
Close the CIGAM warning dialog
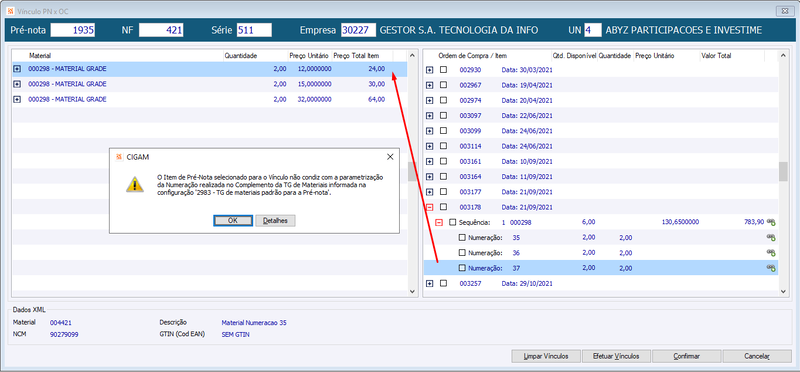pos(390,157)
